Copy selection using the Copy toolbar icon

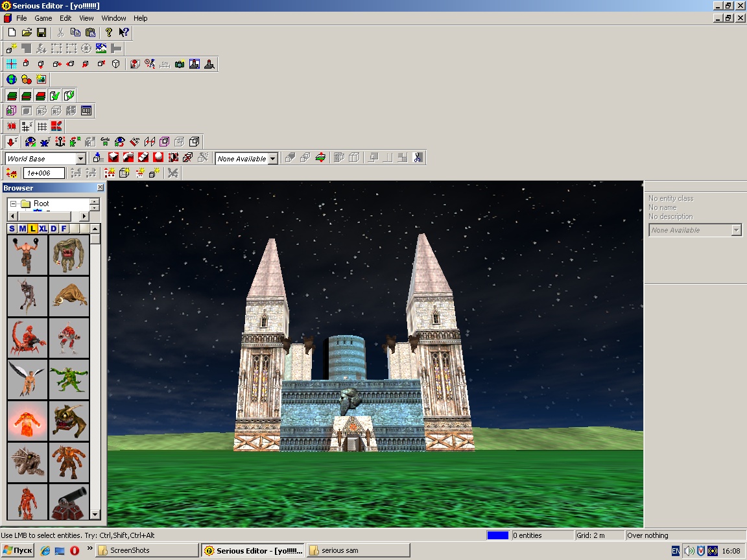(75, 32)
